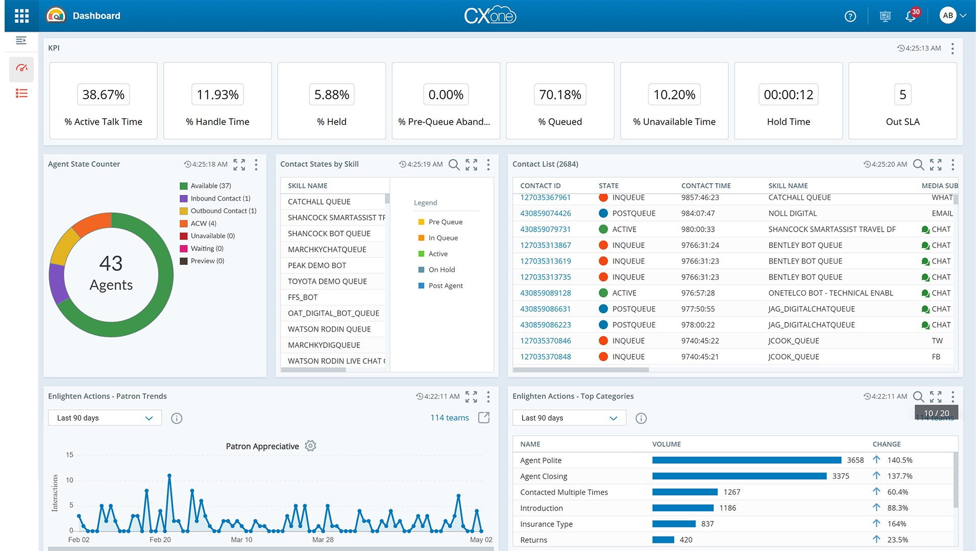Select the Out SLA KPI card
This screenshot has width=980, height=551.
point(902,101)
